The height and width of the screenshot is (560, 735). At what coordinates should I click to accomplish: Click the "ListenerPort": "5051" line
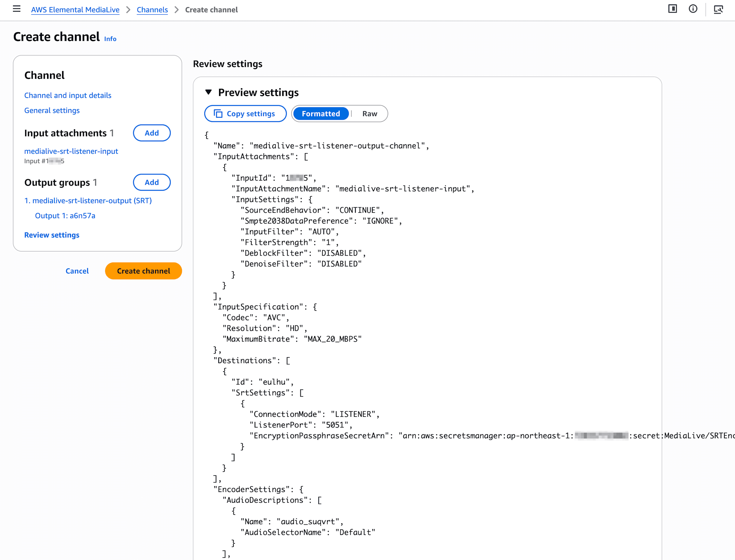pos(301,425)
